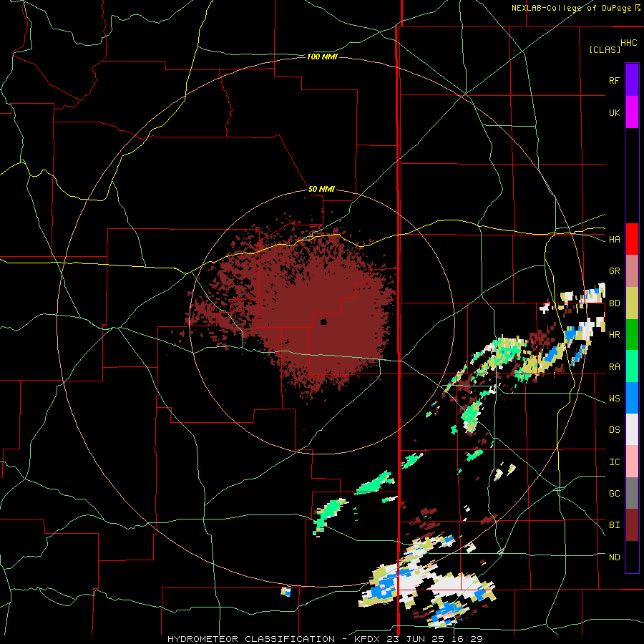Click the GC gray legend swatch
Viewport: 644px width, 644px height.
click(x=632, y=493)
